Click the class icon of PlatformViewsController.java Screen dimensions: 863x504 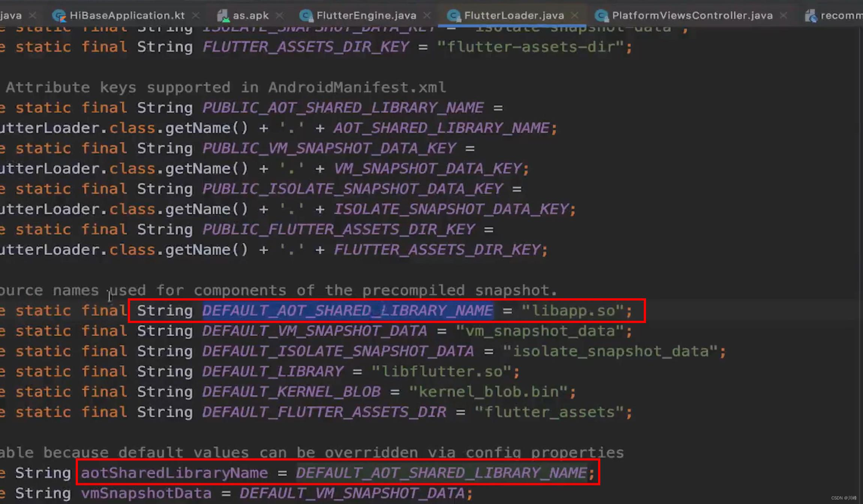point(601,16)
